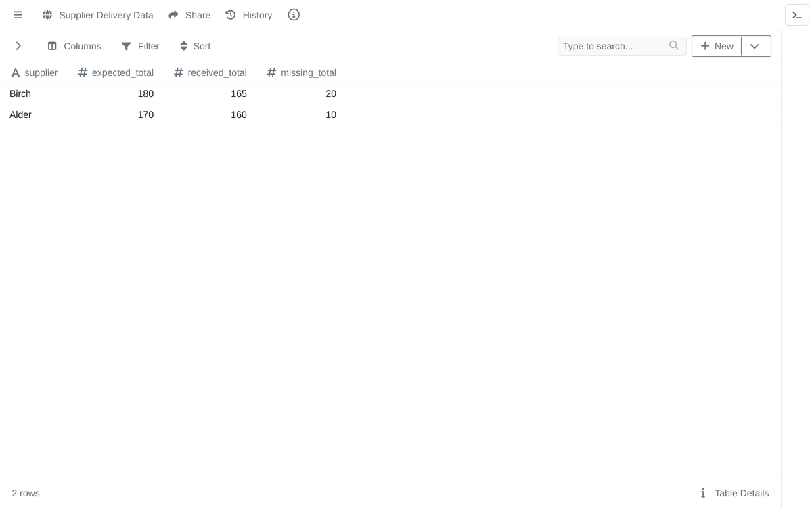The image size is (812, 508).
Task: Open Table Details
Action: click(x=734, y=493)
